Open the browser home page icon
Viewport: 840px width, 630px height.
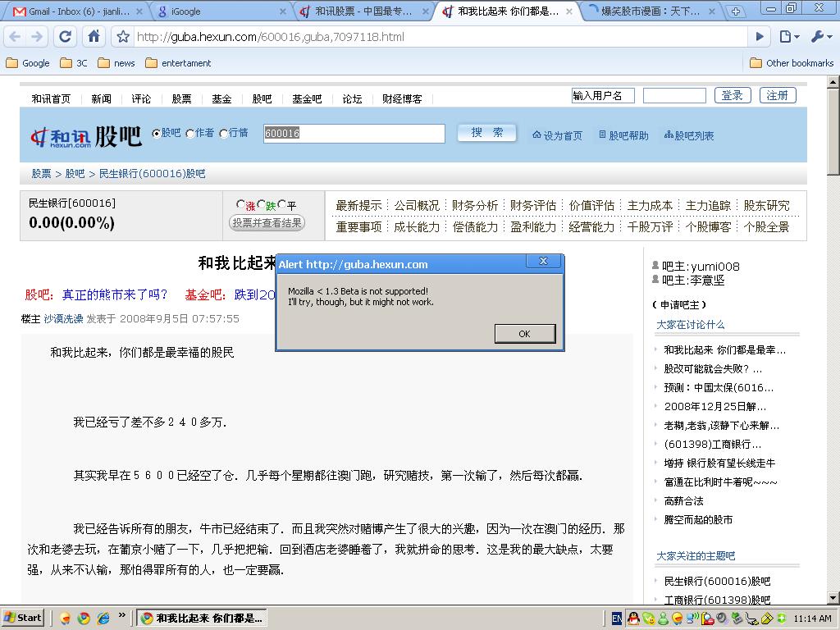[x=94, y=36]
